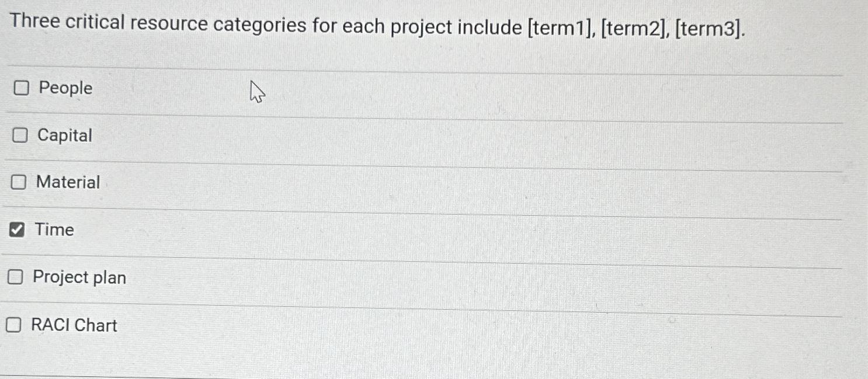Screen dimensions: 868x379
Task: Check the Project plan checkbox
Action: click(14, 277)
